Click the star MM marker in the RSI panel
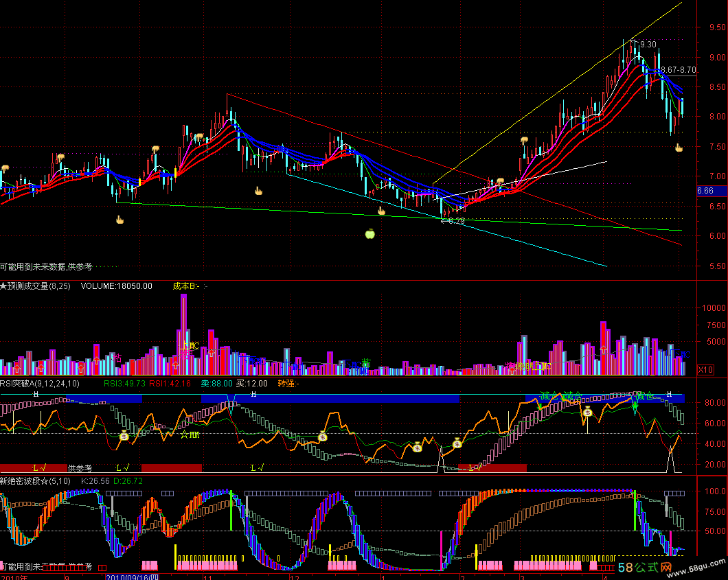Image resolution: width=728 pixels, height=580 pixels. coord(189,434)
